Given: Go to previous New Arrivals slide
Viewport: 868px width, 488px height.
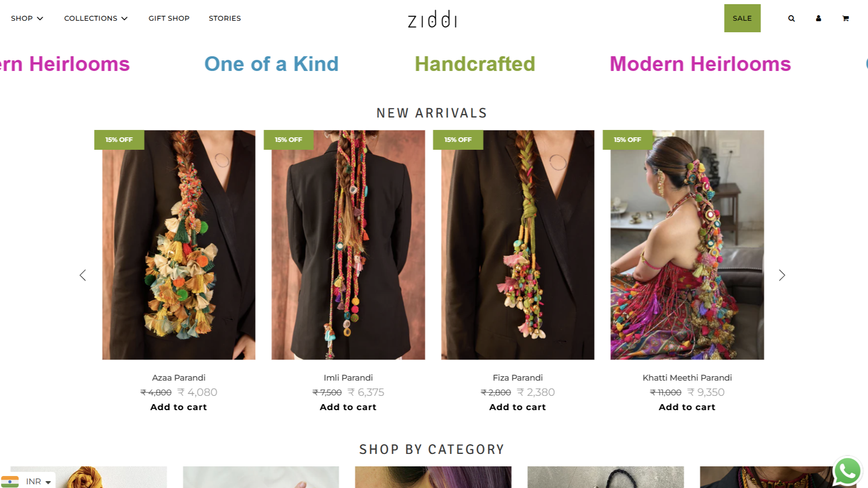Looking at the screenshot, I should click(83, 275).
